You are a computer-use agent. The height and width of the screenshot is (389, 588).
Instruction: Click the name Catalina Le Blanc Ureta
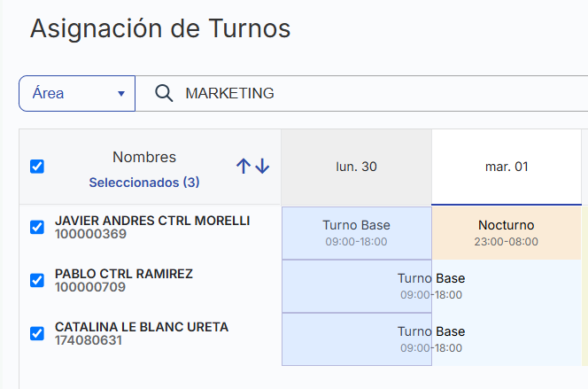(142, 327)
